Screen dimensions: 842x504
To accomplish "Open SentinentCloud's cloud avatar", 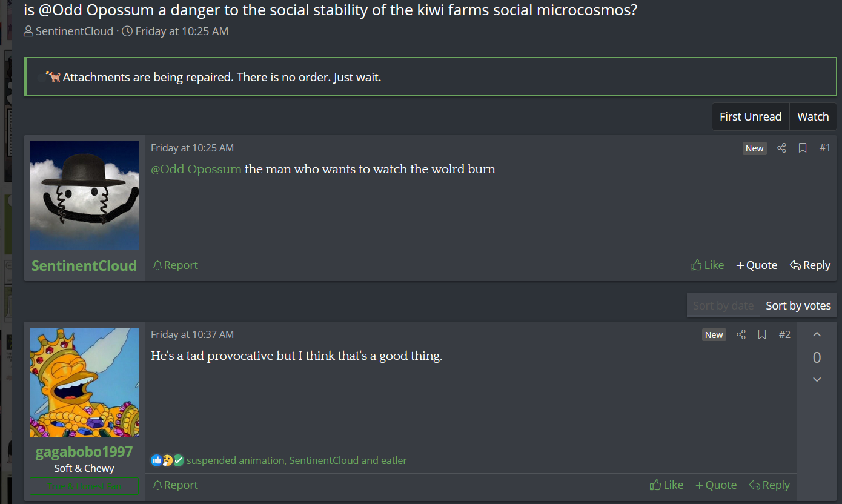I will (x=84, y=196).
